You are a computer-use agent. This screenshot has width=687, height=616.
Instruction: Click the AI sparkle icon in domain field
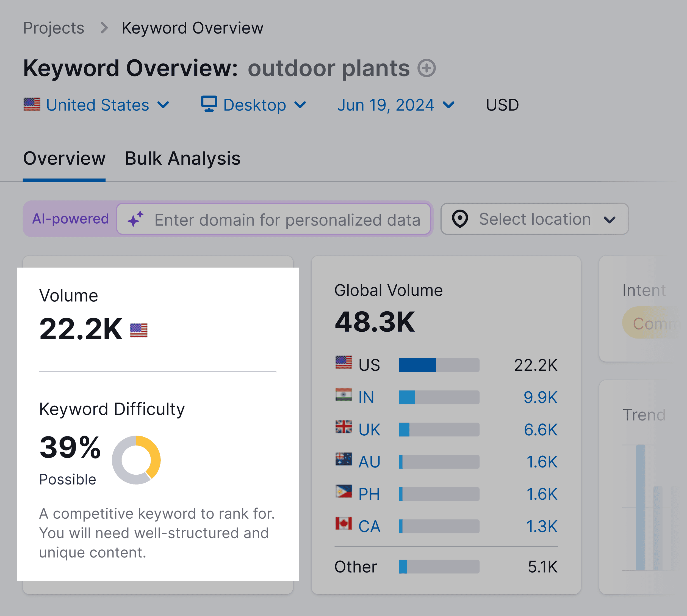136,219
